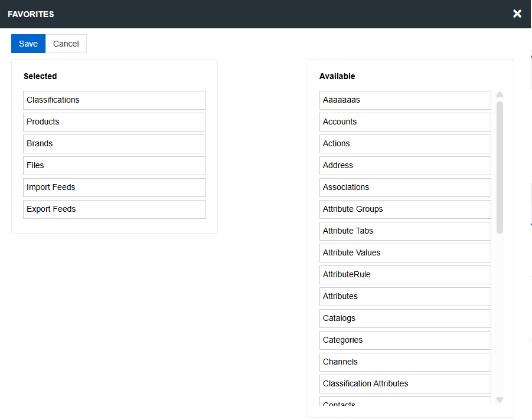The height and width of the screenshot is (420, 532).
Task: Pick Actions from Available items
Action: [405, 143]
